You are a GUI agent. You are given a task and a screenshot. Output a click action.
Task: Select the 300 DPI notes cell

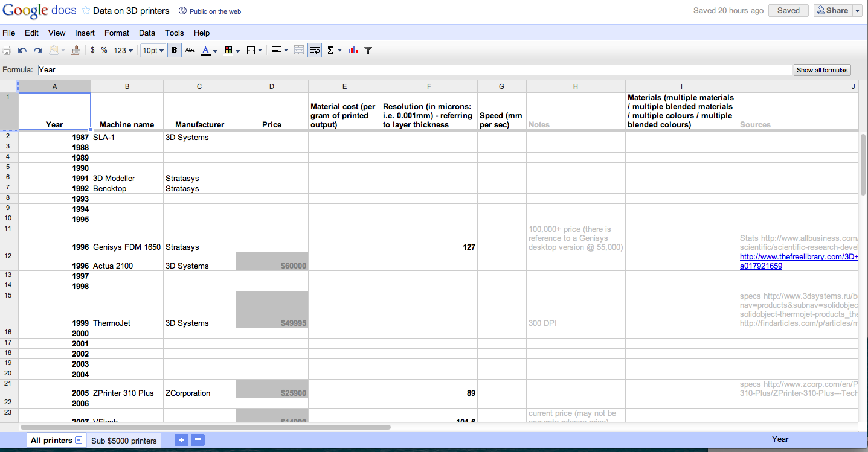pos(576,310)
